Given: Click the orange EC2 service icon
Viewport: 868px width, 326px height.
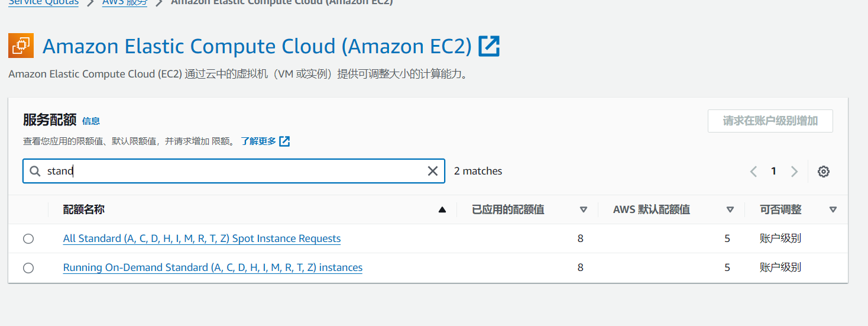Looking at the screenshot, I should coord(21,46).
